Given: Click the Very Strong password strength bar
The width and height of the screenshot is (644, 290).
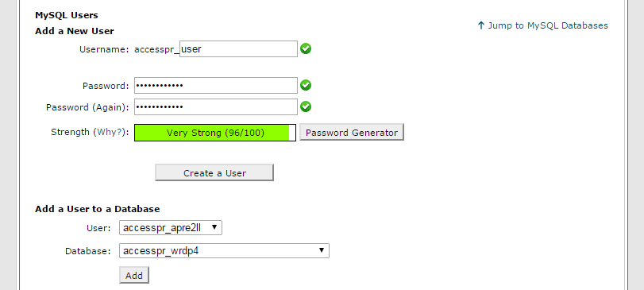Looking at the screenshot, I should click(x=215, y=133).
